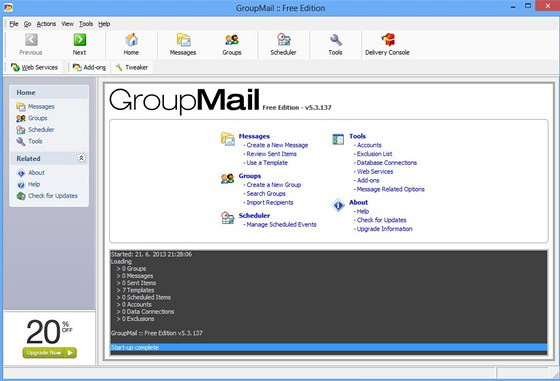Click the Previous navigation arrow icon
This screenshot has width=560, height=381.
click(x=31, y=40)
